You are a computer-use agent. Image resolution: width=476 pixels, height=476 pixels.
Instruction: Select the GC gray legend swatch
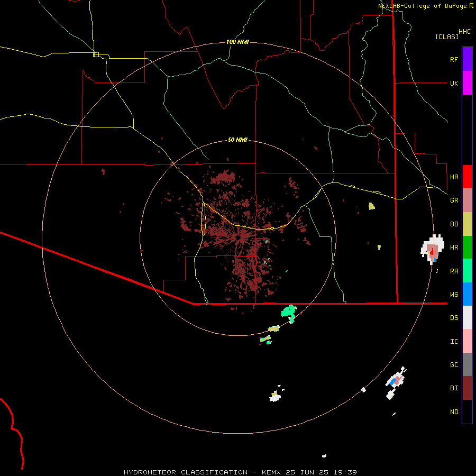(467, 364)
